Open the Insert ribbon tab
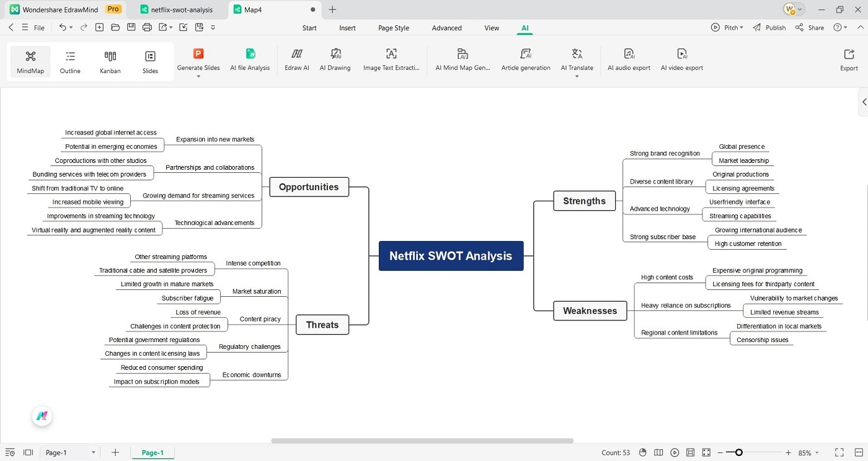The height and width of the screenshot is (461, 868). click(x=347, y=28)
